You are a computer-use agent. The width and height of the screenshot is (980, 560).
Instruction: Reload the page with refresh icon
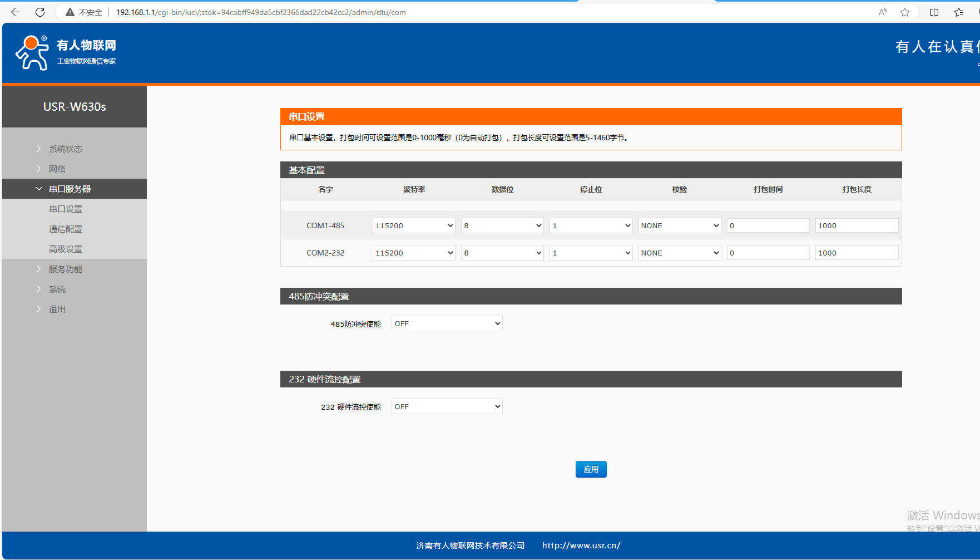point(40,12)
